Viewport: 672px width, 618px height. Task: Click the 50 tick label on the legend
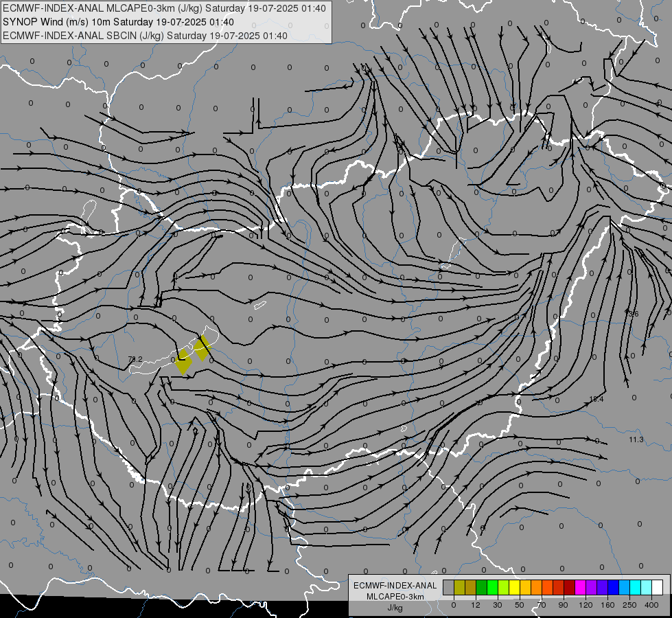pos(520,605)
